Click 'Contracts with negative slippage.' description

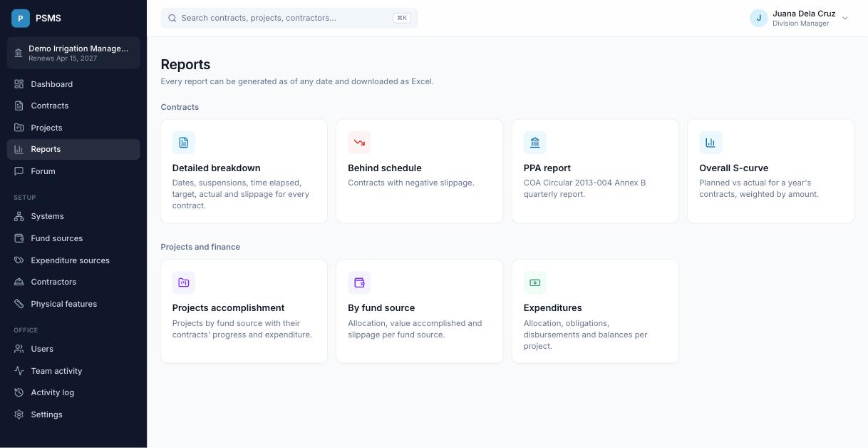point(411,183)
